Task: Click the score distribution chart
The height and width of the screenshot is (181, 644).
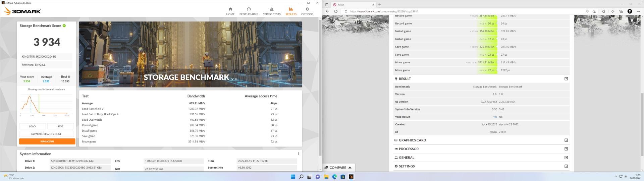Action: [46, 105]
